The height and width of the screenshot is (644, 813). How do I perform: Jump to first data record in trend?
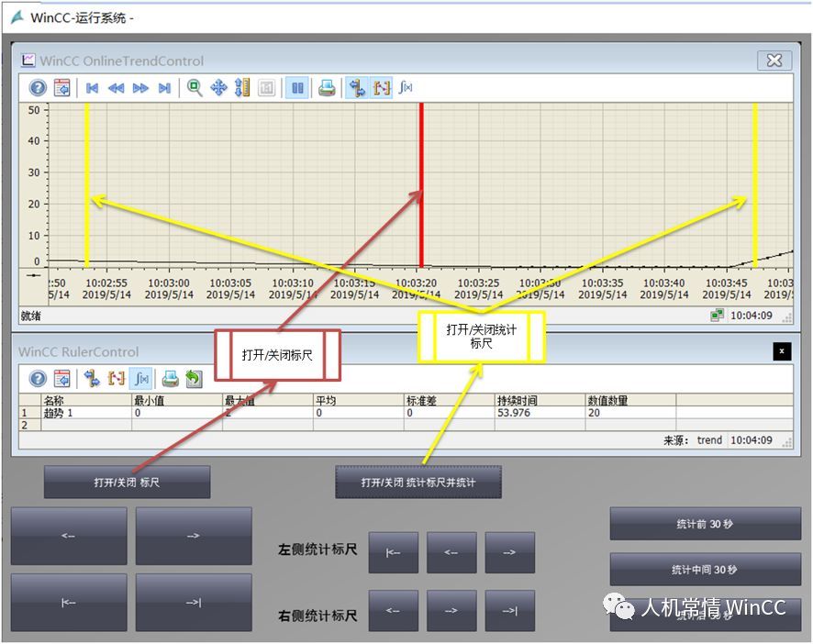click(x=93, y=88)
